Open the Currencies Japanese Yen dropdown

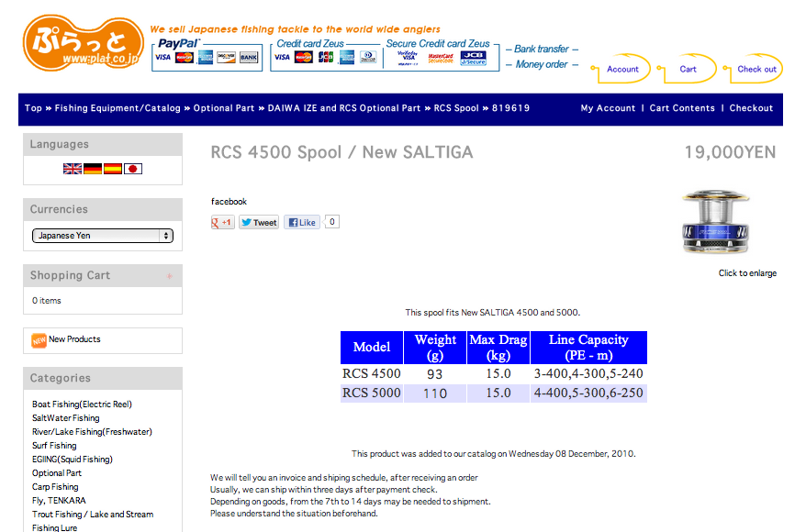[x=103, y=236]
